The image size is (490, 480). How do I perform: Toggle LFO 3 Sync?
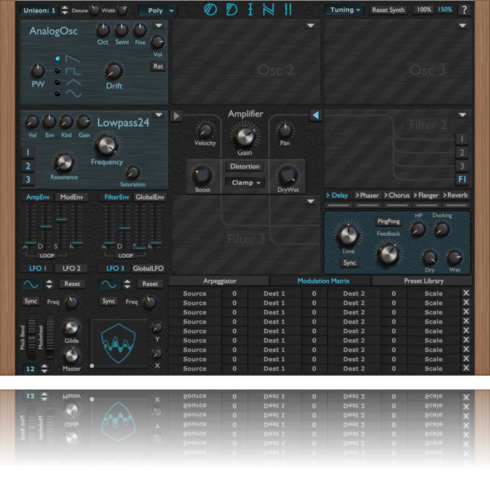tap(109, 301)
